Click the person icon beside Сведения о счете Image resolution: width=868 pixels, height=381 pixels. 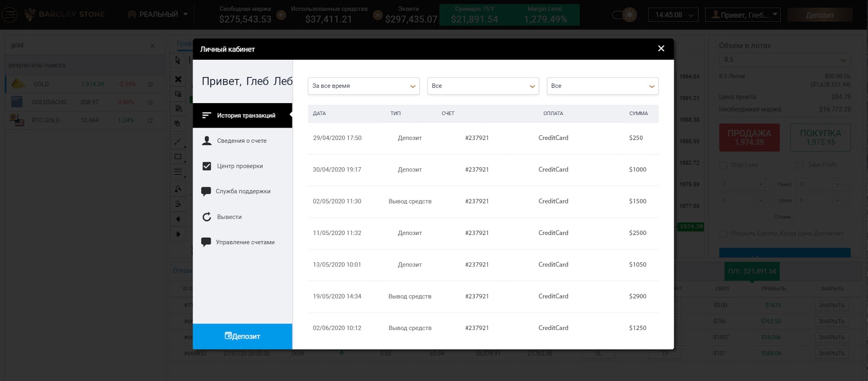point(206,141)
